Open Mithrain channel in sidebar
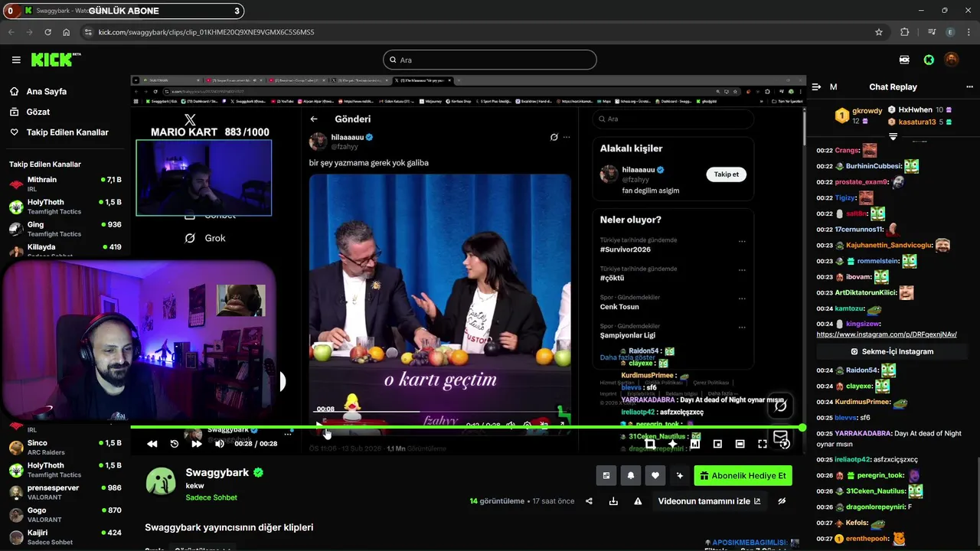Image resolution: width=980 pixels, height=551 pixels. [x=65, y=184]
